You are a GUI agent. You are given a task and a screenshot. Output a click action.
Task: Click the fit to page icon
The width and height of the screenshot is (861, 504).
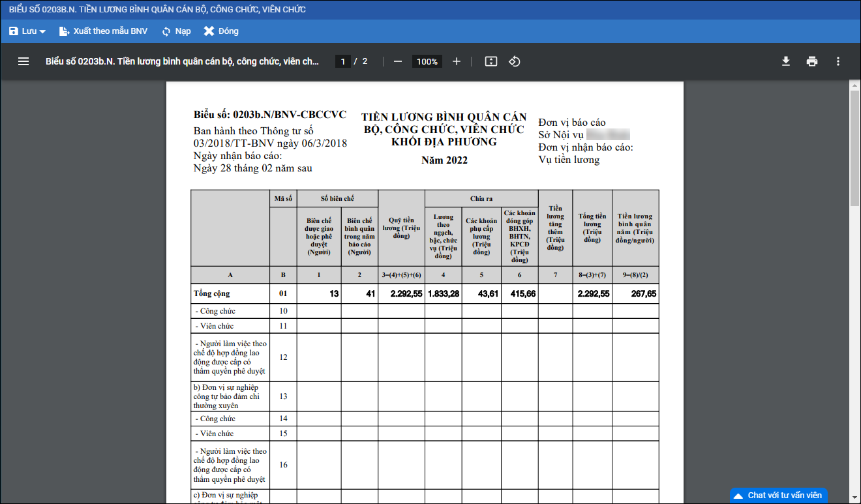(491, 61)
